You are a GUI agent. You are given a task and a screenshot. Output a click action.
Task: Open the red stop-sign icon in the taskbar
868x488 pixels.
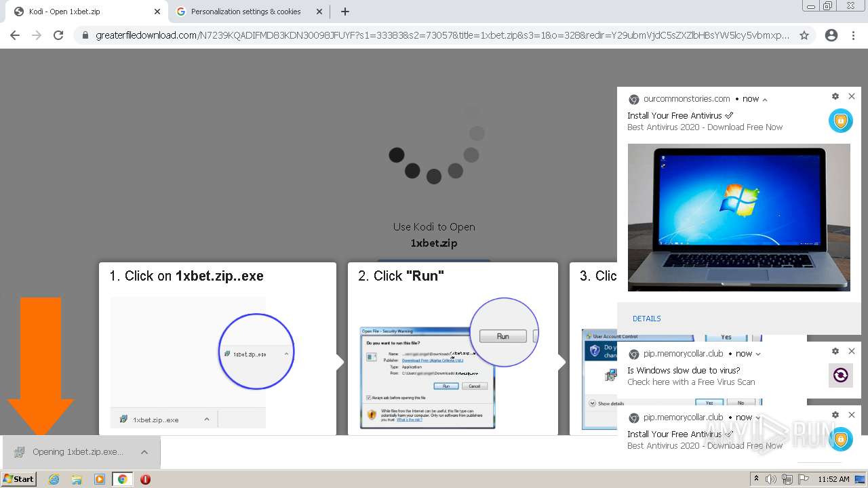click(145, 479)
